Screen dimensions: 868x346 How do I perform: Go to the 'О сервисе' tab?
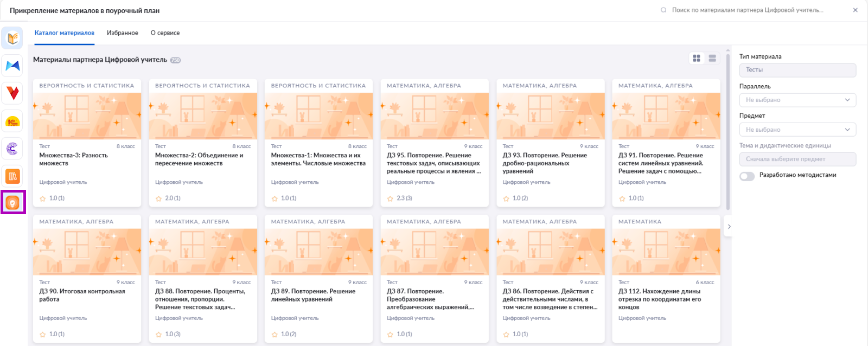tap(165, 33)
